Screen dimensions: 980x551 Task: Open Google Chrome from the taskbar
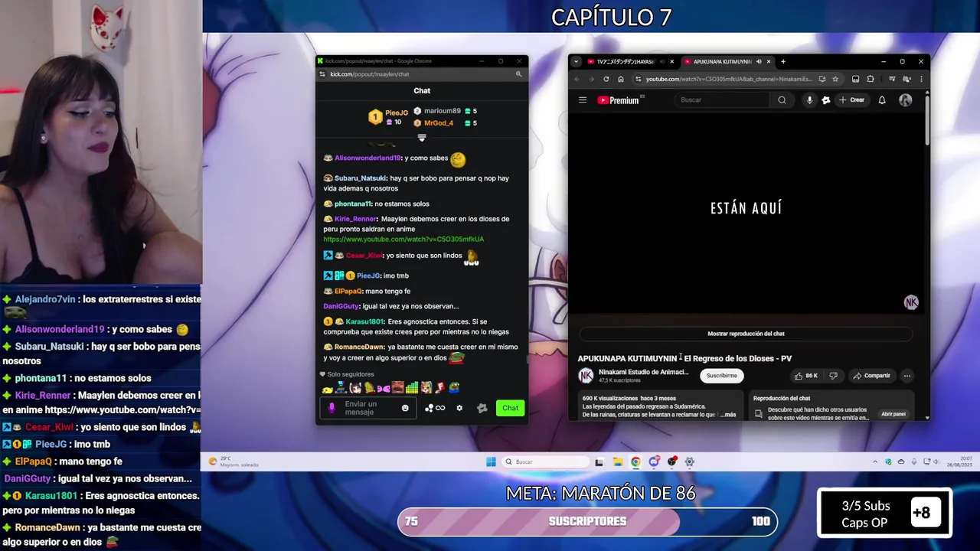point(635,461)
